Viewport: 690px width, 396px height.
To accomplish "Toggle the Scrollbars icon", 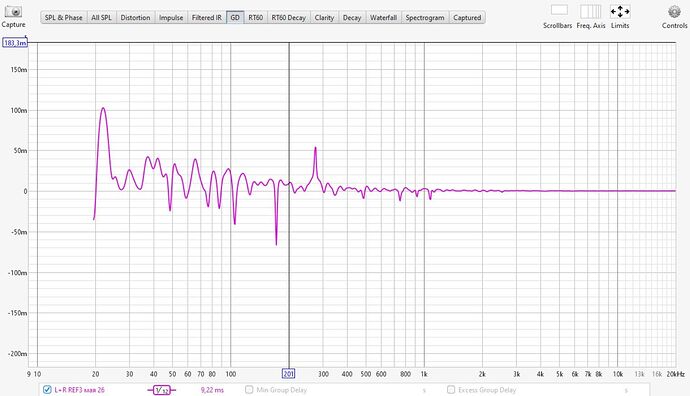I will [x=559, y=10].
